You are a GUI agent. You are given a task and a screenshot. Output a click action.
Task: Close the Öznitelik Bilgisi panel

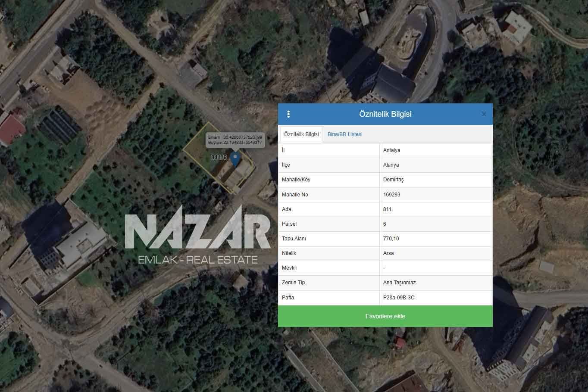coord(484,114)
